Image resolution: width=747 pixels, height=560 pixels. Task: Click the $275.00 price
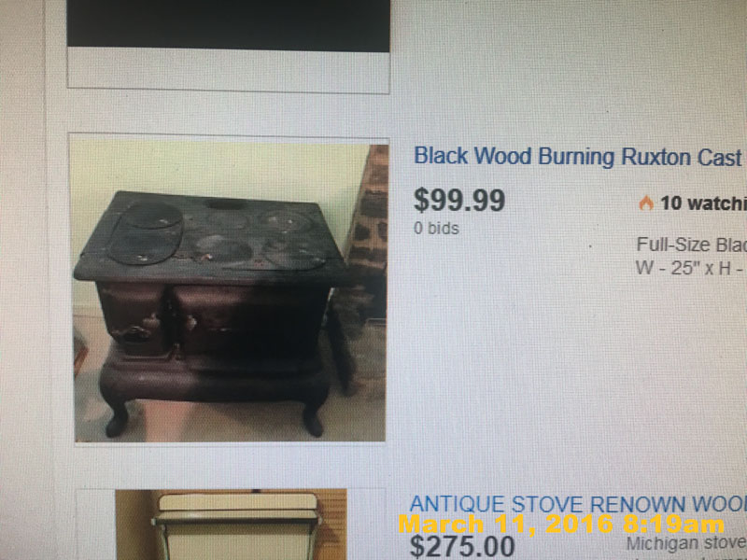(462, 546)
